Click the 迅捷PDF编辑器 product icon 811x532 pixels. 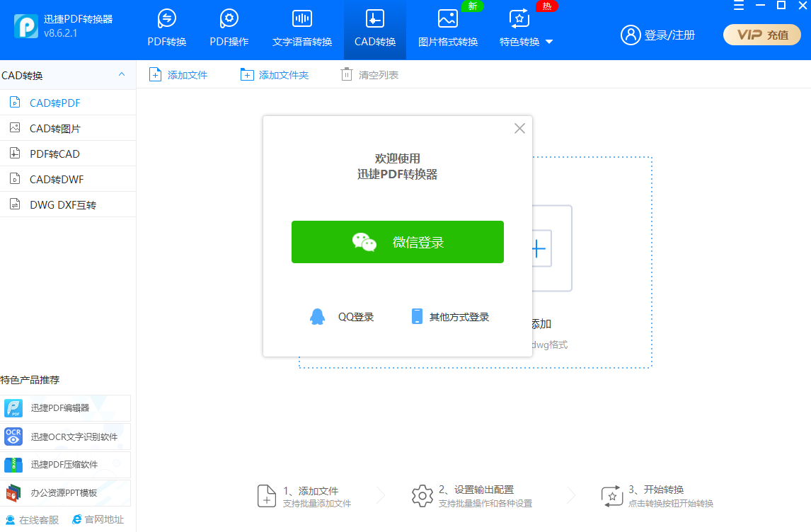[13, 408]
